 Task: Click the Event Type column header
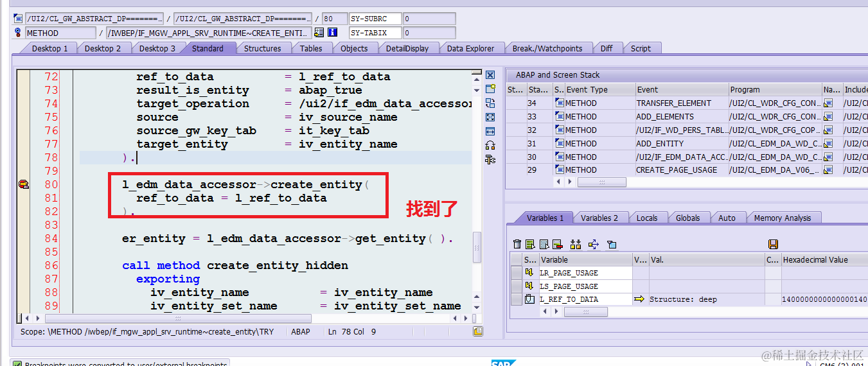(x=599, y=89)
